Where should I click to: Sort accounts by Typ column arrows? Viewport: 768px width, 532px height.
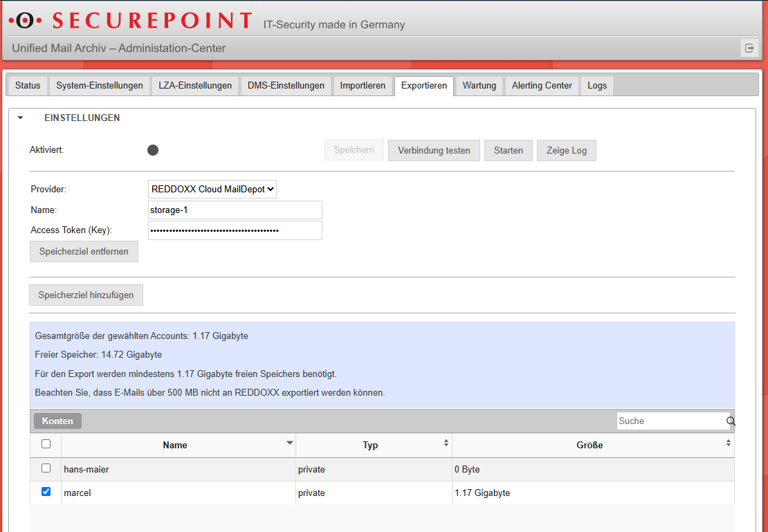click(446, 443)
